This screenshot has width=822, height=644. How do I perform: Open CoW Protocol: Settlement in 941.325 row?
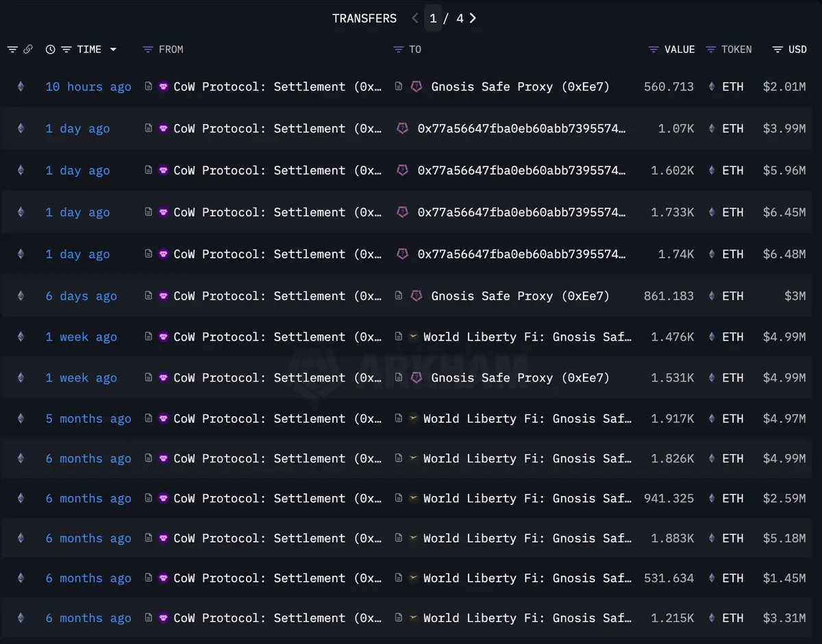click(x=277, y=499)
